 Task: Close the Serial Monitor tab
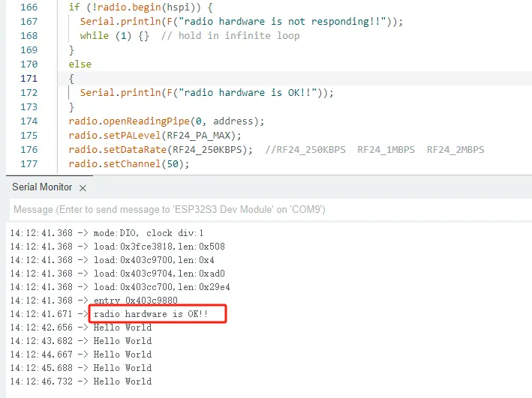click(x=83, y=188)
